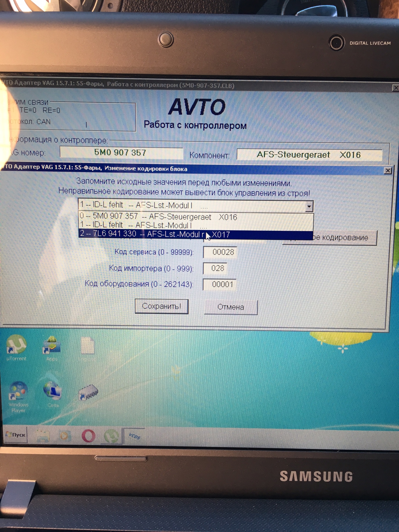Image resolution: width=399 pixels, height=532 pixels.
Task: Open Windows Media Player in taskbar
Action: coord(64,436)
